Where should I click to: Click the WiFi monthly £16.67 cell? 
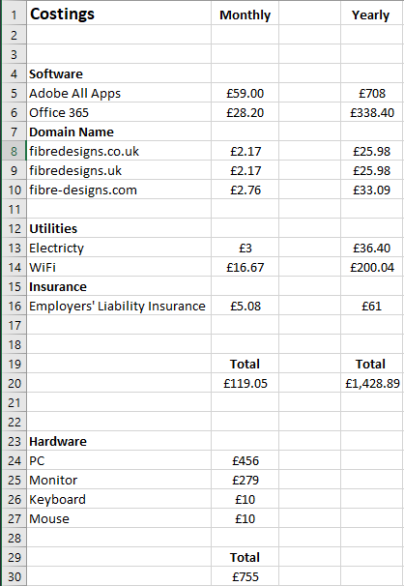click(245, 267)
